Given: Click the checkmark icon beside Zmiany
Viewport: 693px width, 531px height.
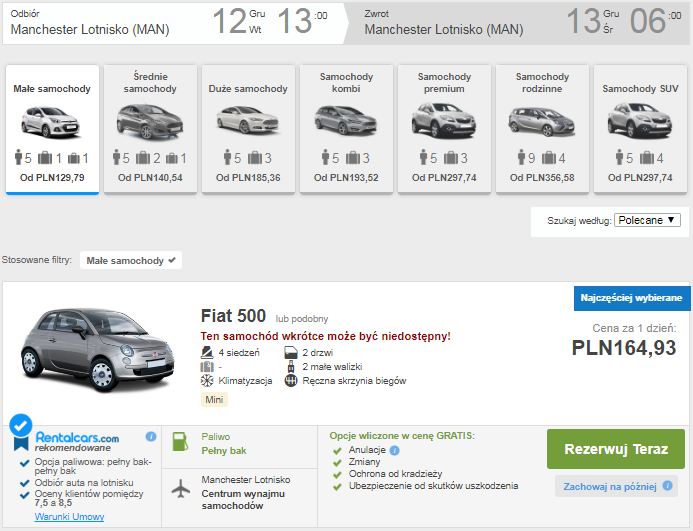Looking at the screenshot, I should [x=337, y=463].
